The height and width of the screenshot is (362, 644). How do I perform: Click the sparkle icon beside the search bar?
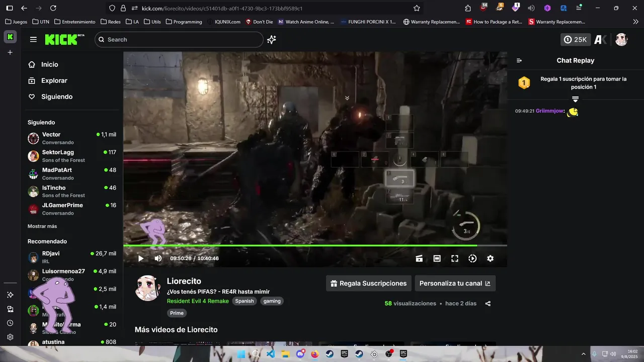coord(272,40)
